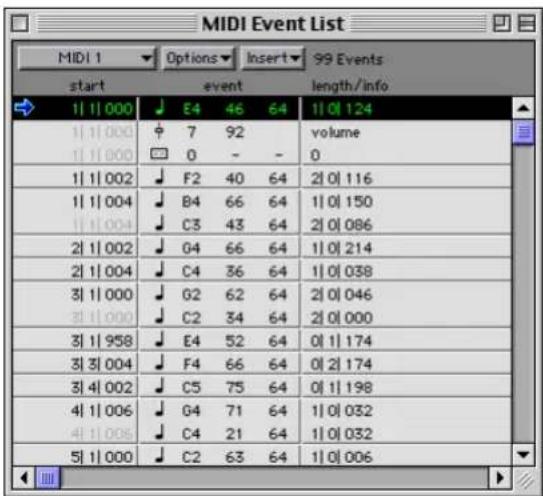This screenshot has height=496, width=543.
Task: Click pitch value F2
Action: click(x=192, y=179)
